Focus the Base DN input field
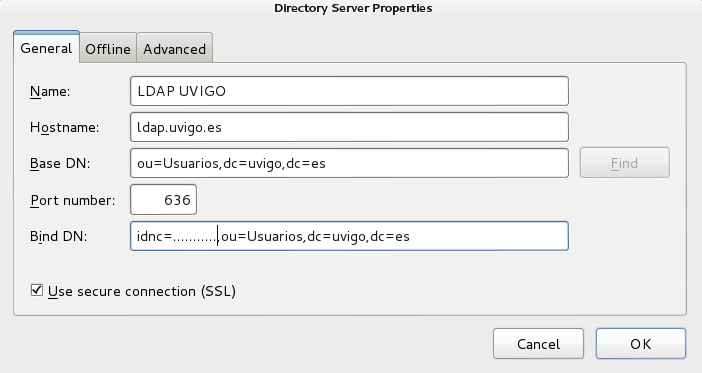Screen dimensions: 702x373 pos(349,163)
